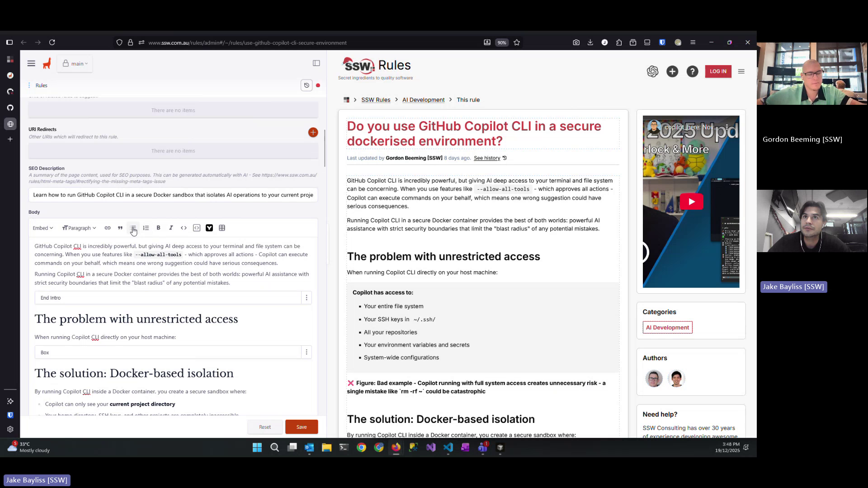Toggle the sidebar panel layout icon
This screenshot has height=488, width=868.
click(x=316, y=63)
